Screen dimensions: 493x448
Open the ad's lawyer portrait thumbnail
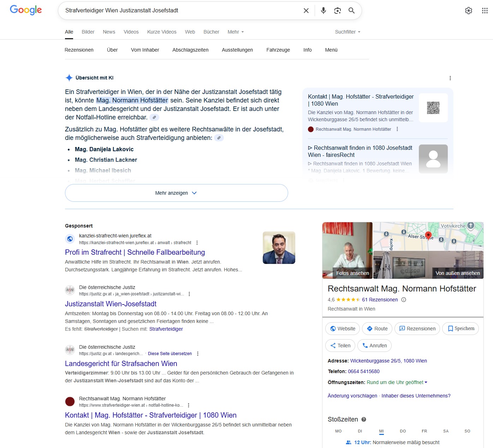pyautogui.click(x=279, y=248)
